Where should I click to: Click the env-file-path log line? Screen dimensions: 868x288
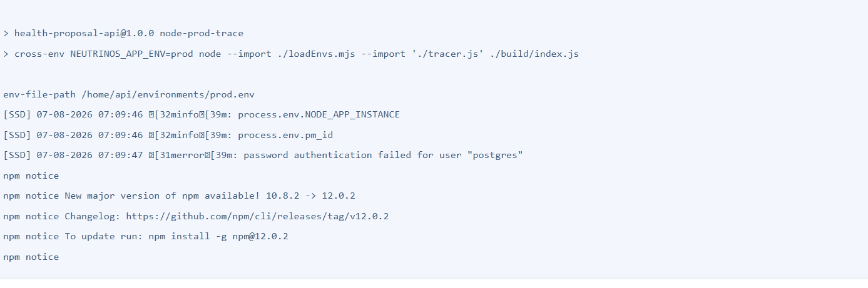129,94
